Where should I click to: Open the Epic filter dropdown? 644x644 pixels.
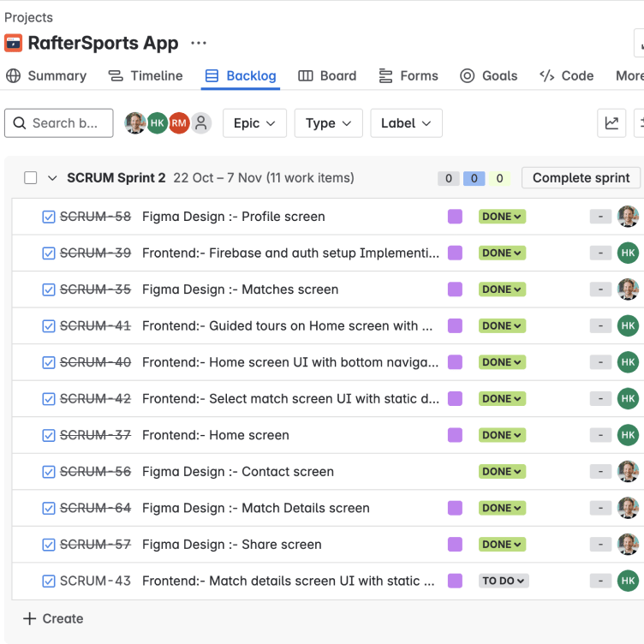[x=254, y=123]
